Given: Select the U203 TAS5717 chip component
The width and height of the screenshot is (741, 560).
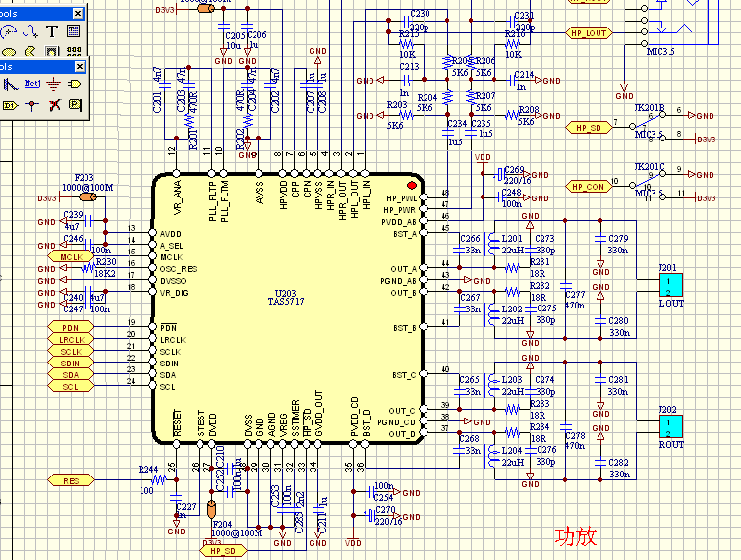Looking at the screenshot, I should [287, 308].
